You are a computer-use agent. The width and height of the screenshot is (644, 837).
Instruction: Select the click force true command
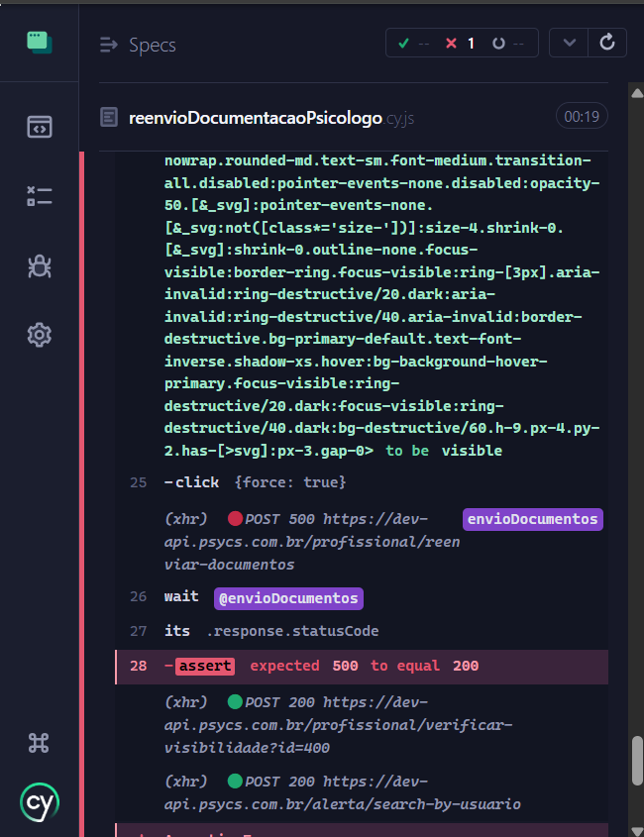260,482
